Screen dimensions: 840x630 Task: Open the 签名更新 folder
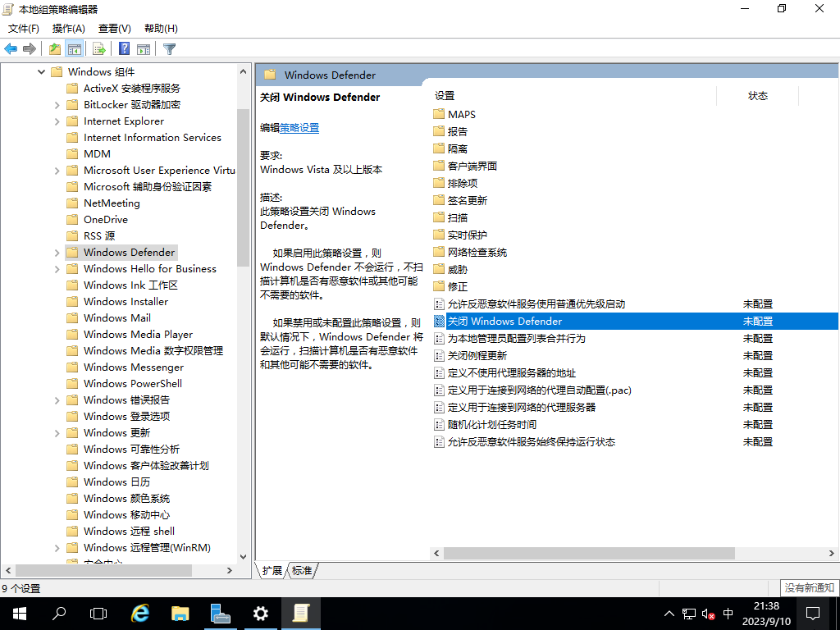[460, 200]
